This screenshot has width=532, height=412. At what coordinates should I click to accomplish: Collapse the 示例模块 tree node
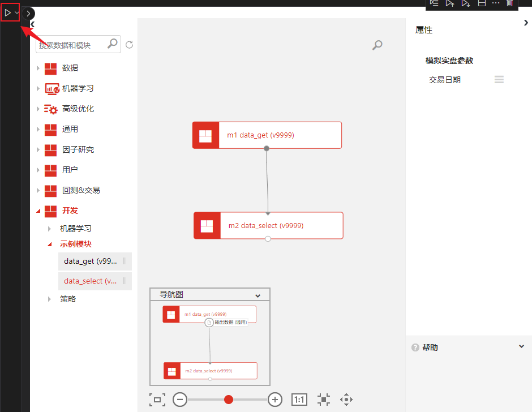(49, 244)
